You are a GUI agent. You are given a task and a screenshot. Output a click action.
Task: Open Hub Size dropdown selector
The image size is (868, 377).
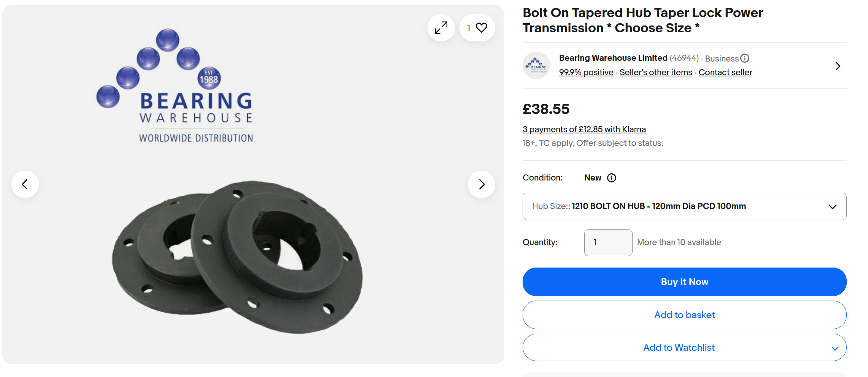(684, 206)
